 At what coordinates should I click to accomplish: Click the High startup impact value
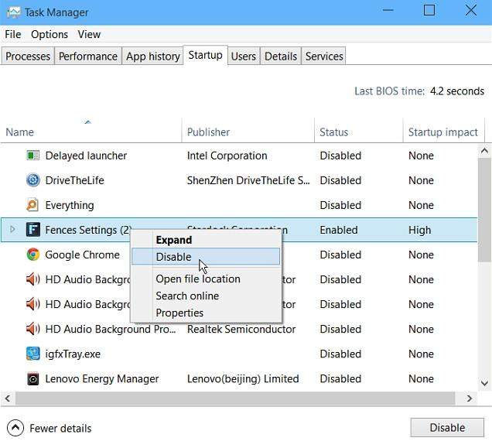(x=419, y=230)
